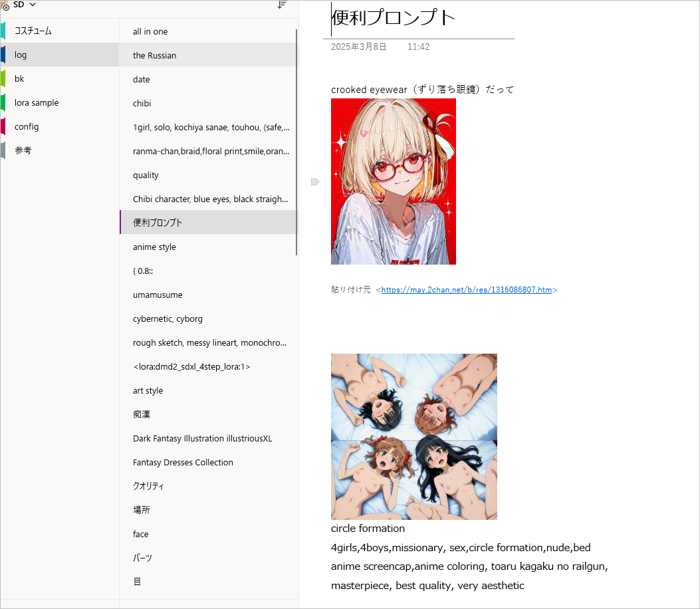
Task: Click the page date 2025年3月8日
Action: coord(358,47)
